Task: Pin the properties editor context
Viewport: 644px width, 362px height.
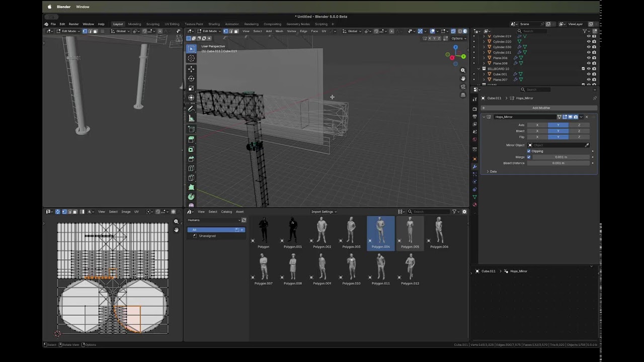Action: click(x=594, y=98)
